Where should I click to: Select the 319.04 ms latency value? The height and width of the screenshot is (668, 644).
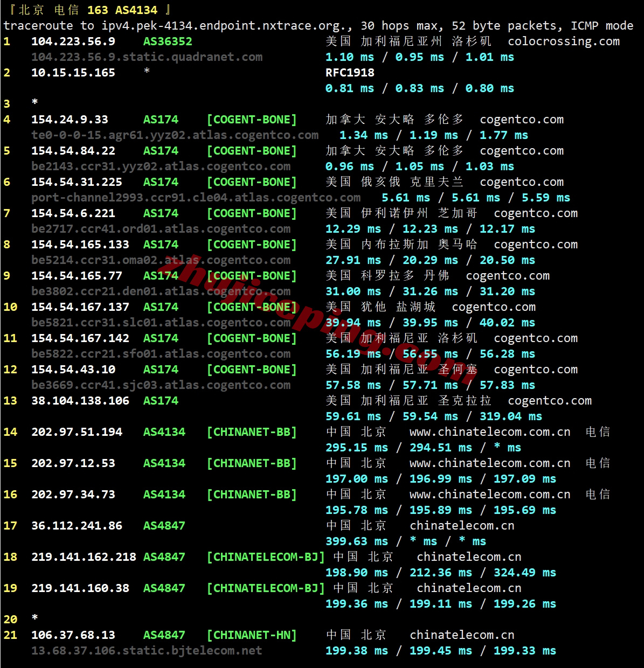(x=511, y=416)
